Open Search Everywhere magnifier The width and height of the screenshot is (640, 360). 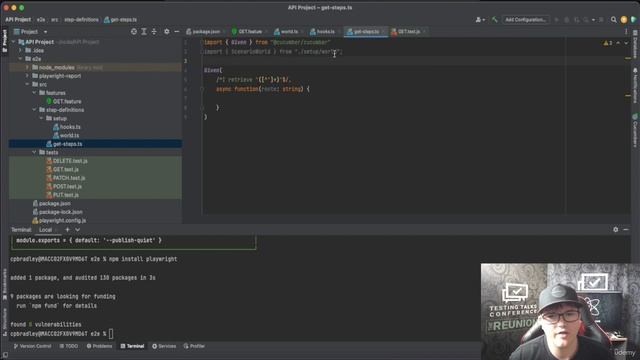click(613, 20)
